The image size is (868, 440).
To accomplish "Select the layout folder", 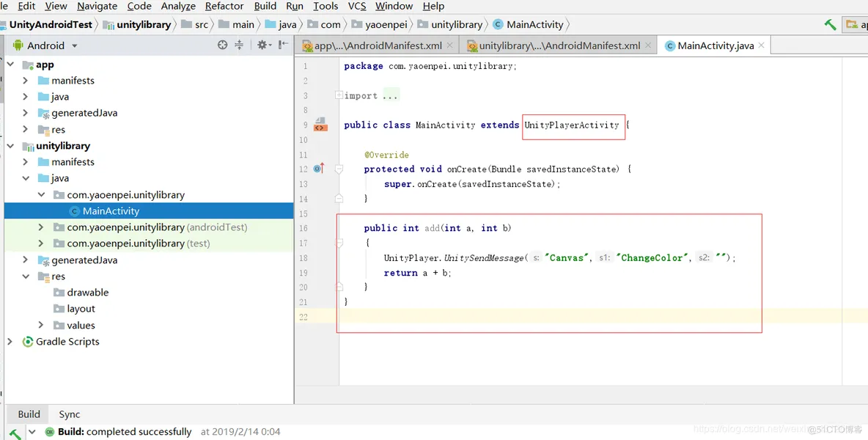I will 81,308.
